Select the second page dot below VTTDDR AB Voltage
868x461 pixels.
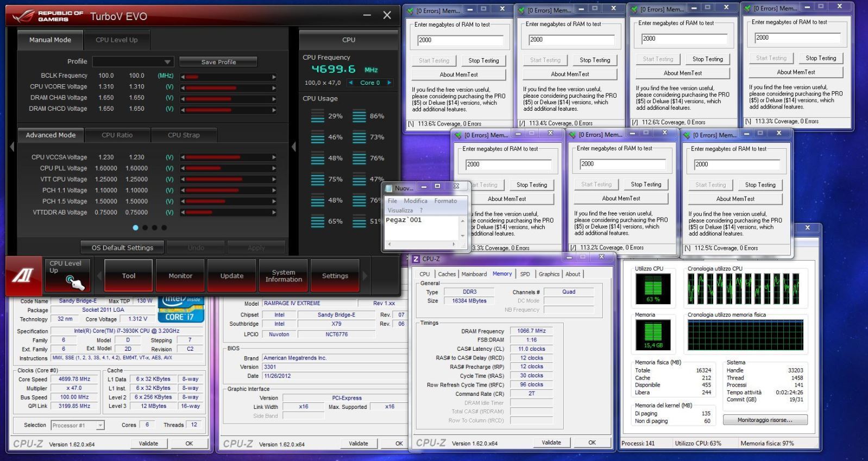pyautogui.click(x=145, y=228)
